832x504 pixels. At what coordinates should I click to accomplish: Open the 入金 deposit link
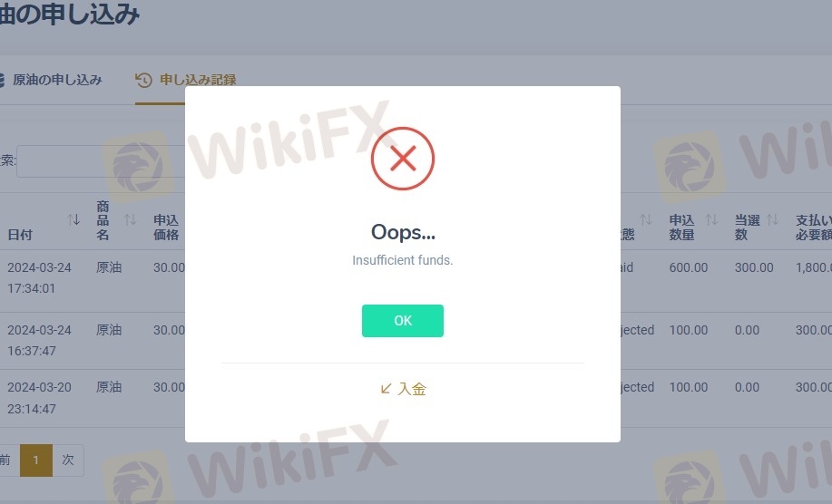(x=403, y=389)
